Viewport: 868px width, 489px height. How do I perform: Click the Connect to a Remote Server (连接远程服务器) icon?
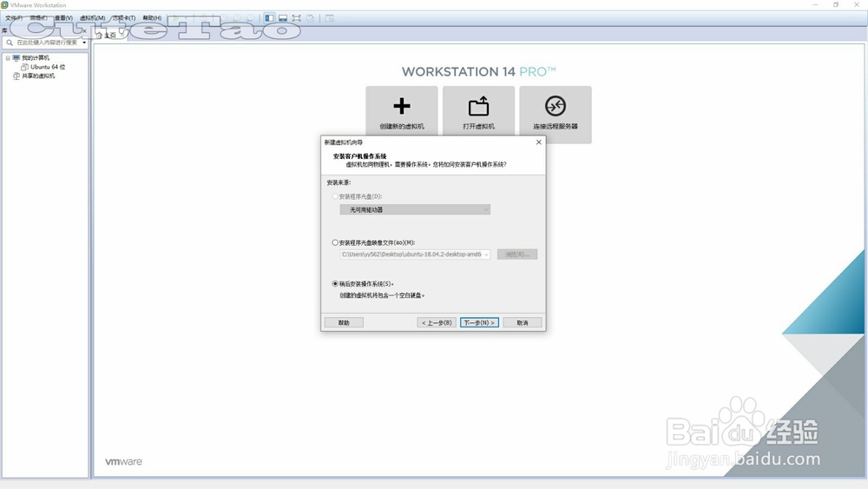556,106
